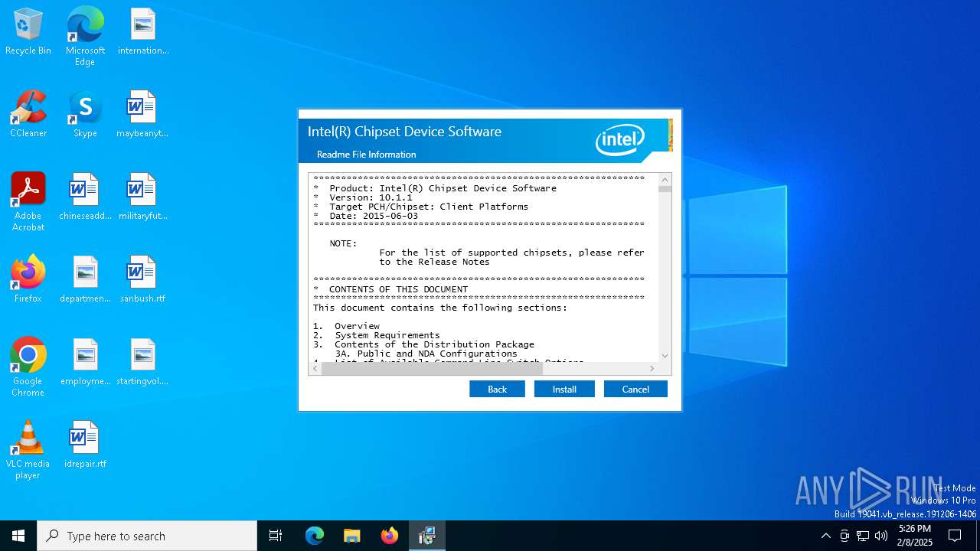The image size is (980, 551).
Task: Launch Firefox from the taskbar
Action: [390, 536]
